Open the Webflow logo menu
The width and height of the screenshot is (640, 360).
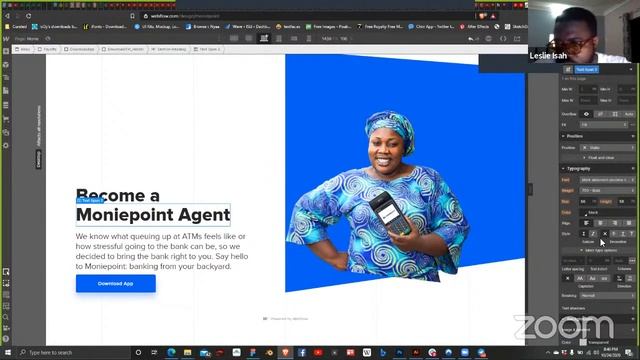pyautogui.click(x=6, y=39)
